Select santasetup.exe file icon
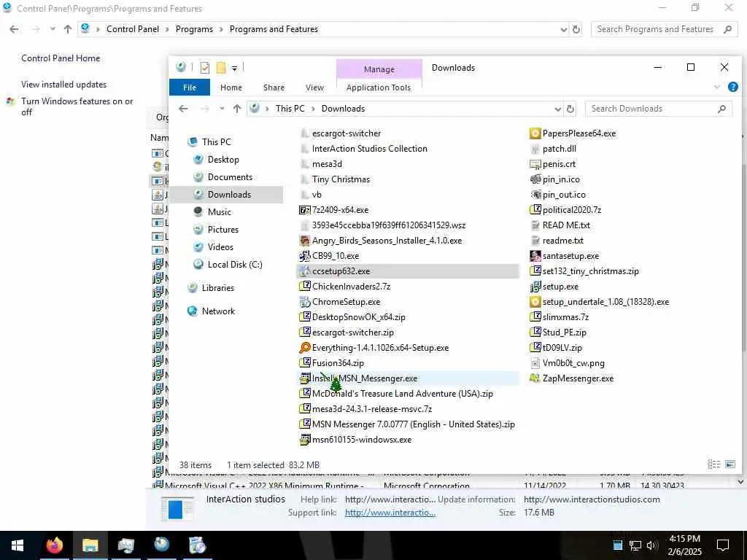Viewport: 747px width, 560px height. [535, 256]
